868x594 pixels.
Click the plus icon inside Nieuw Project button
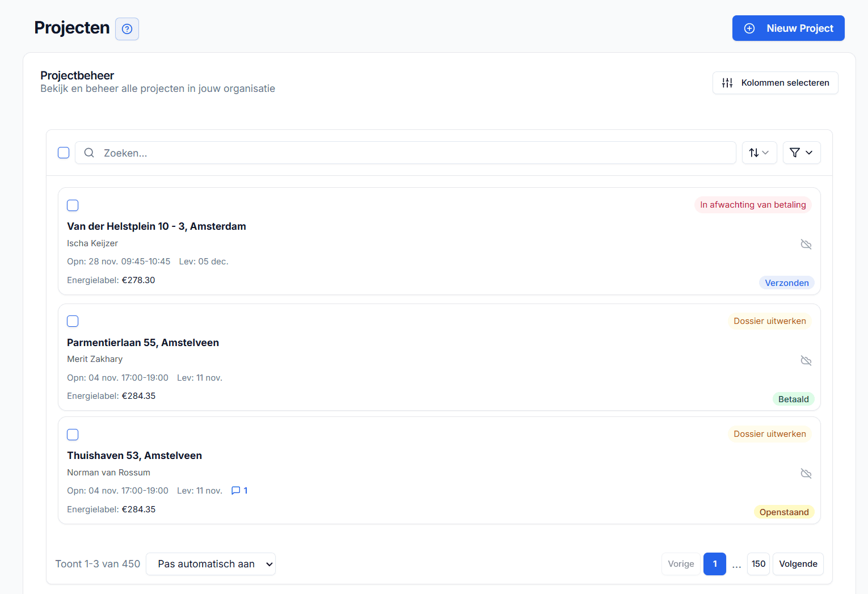pyautogui.click(x=749, y=28)
